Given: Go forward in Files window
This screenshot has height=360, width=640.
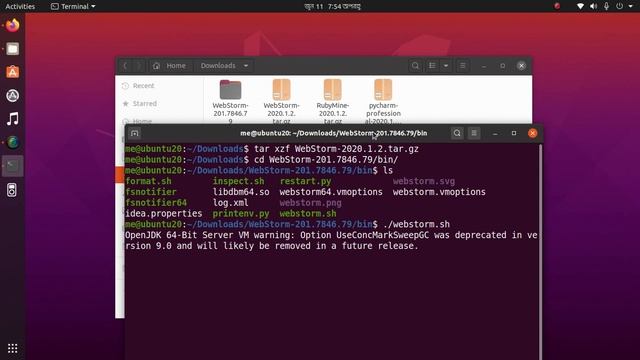Looking at the screenshot, I should point(139,66).
